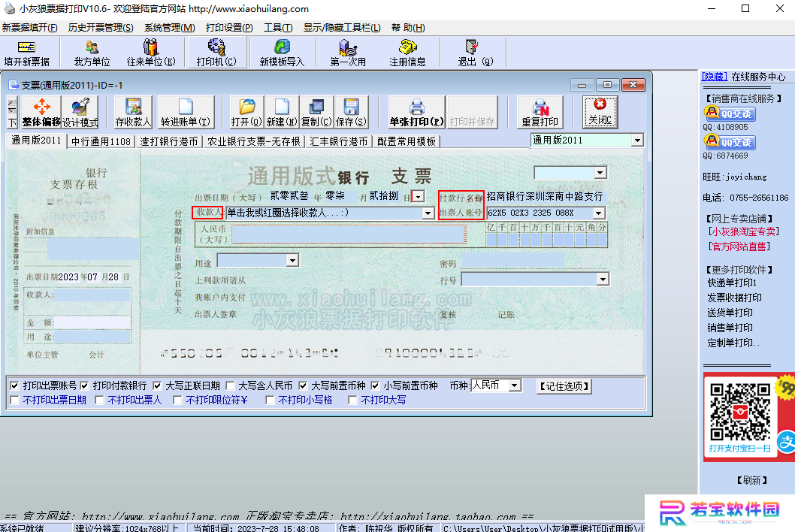The width and height of the screenshot is (795, 532).
Task: Open 我方单位 from the main toolbar
Action: [x=92, y=53]
